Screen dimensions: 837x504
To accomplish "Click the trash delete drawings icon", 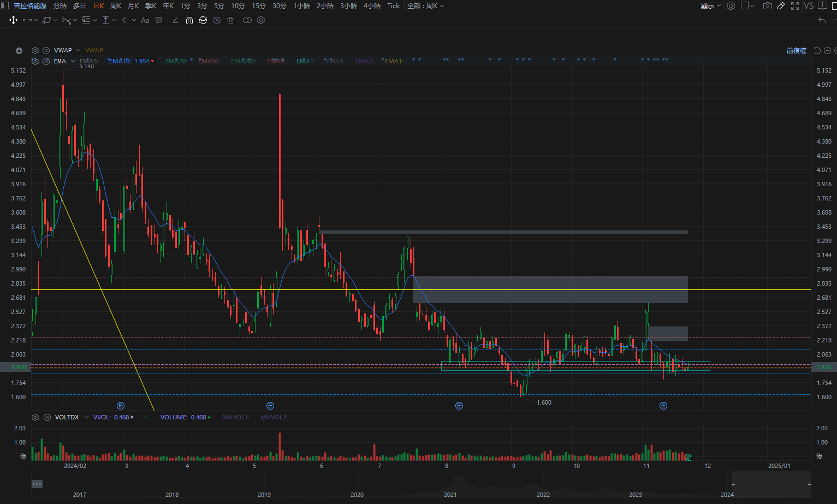I will [x=230, y=20].
